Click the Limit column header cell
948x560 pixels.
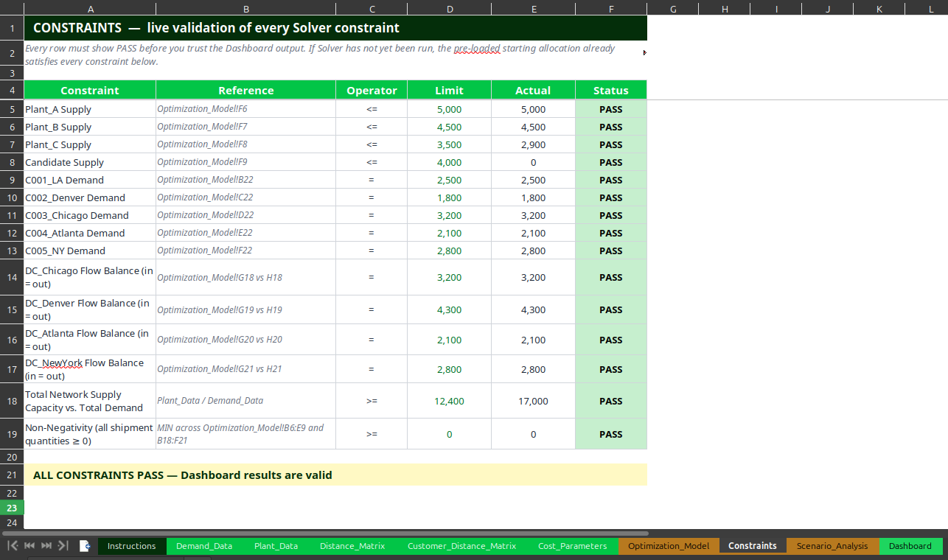coord(449,91)
